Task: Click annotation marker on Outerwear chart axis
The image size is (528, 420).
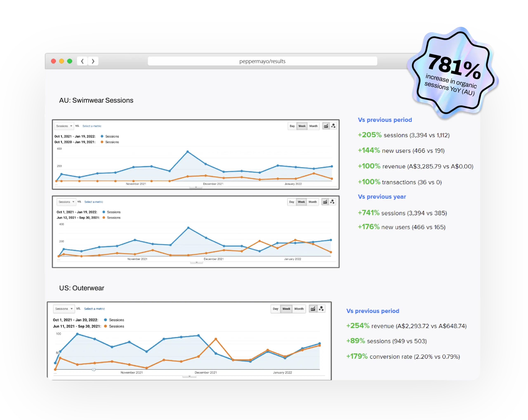Action: point(94,370)
